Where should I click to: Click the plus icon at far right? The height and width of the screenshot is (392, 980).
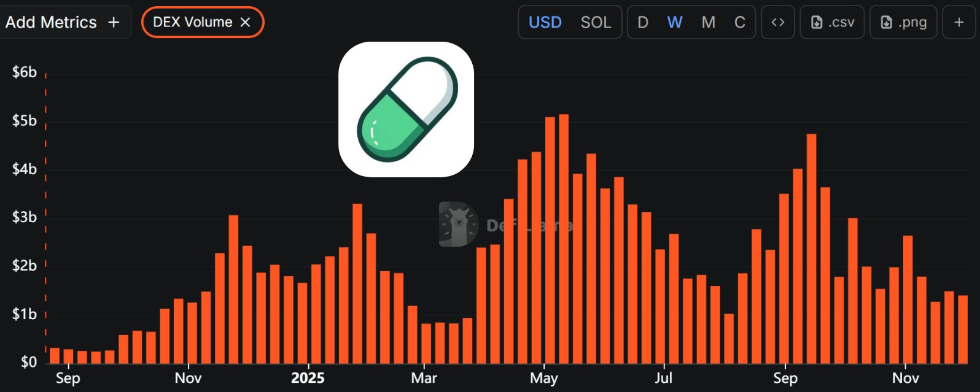(959, 23)
